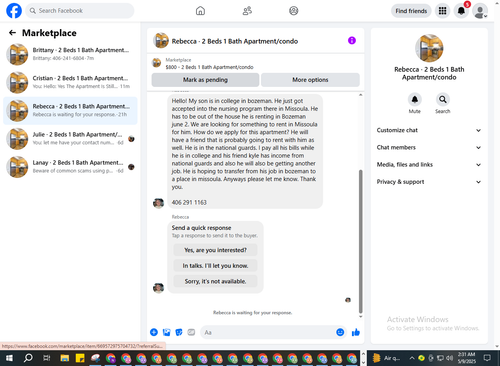This screenshot has height=366, width=500.
Task: Mute the conversation bell icon
Action: coord(415,99)
